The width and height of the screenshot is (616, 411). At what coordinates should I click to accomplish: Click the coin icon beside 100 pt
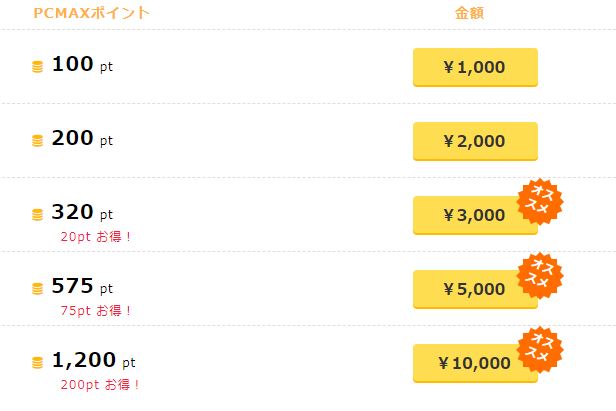pyautogui.click(x=38, y=67)
